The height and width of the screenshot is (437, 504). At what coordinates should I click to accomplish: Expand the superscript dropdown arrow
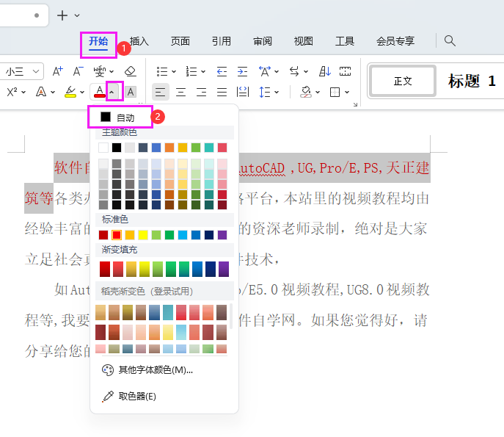click(23, 92)
